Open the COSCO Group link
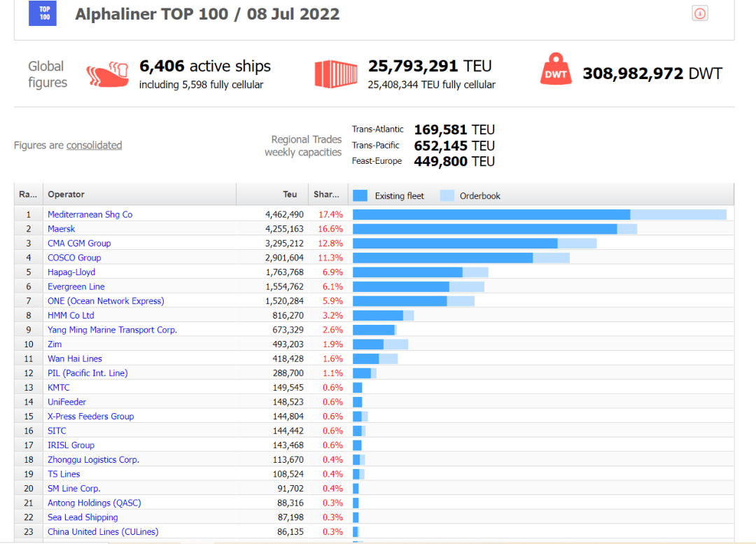 pyautogui.click(x=74, y=258)
